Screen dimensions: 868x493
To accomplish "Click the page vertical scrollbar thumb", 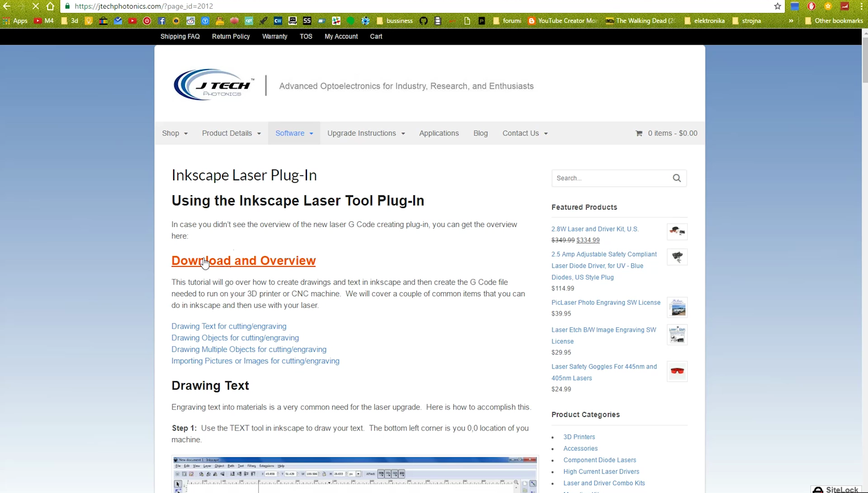I will (x=865, y=60).
